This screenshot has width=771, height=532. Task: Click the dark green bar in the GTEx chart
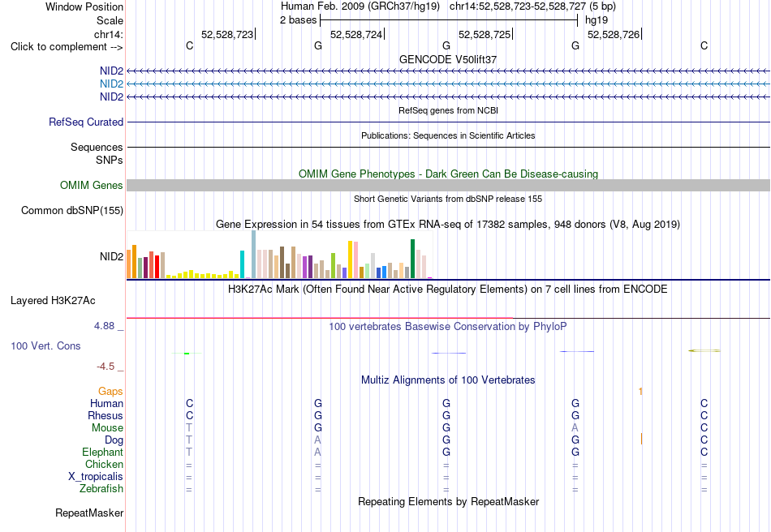coord(412,259)
